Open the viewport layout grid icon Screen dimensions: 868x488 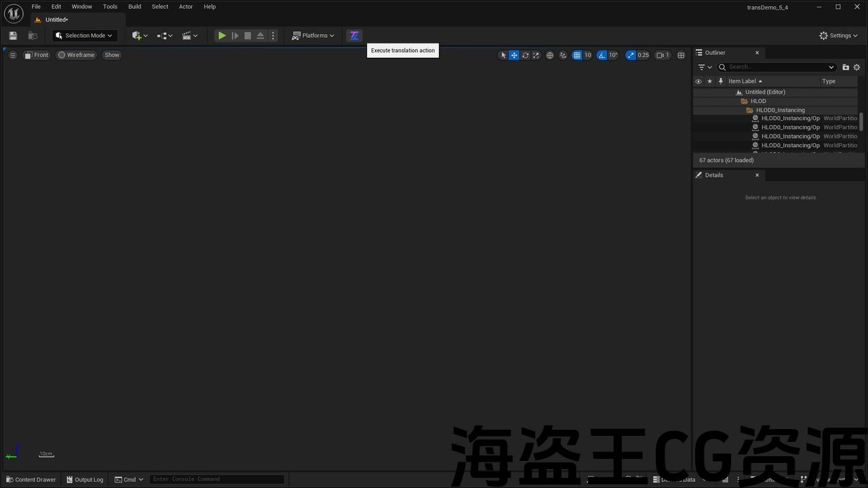click(681, 56)
